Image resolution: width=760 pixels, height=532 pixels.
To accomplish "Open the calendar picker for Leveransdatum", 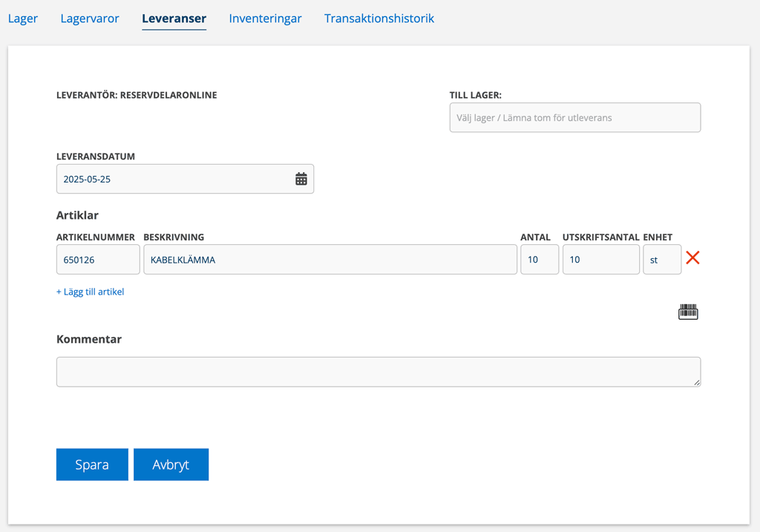I will 301,179.
